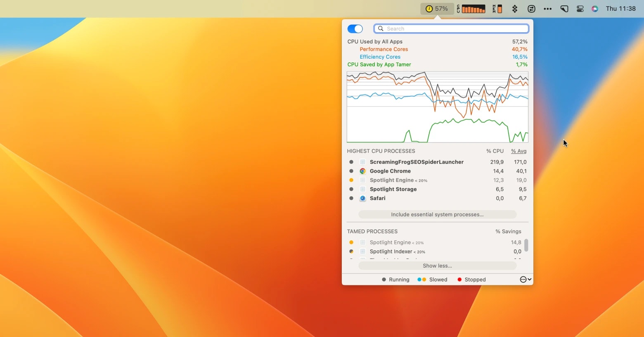Viewport: 644px width, 337px height.
Task: Click the Running legend entry
Action: coord(395,280)
